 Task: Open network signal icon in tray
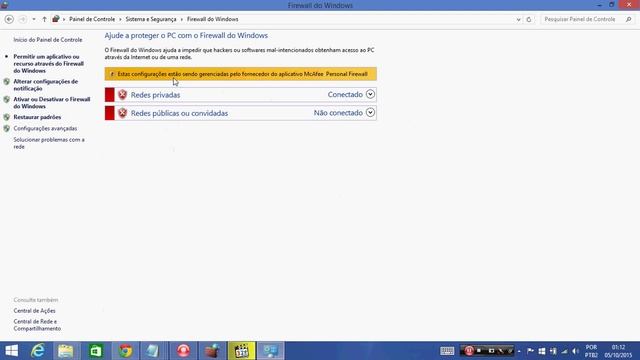(564, 351)
